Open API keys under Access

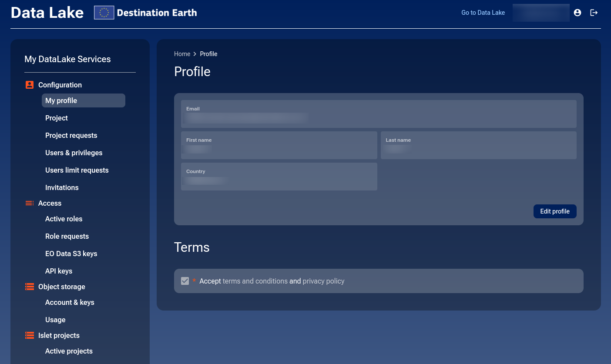coord(59,271)
